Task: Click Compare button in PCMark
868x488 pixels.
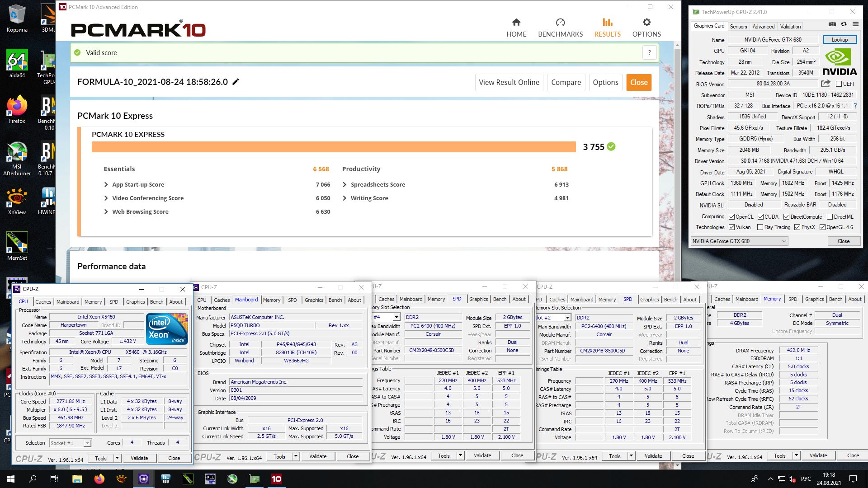Action: [566, 82]
